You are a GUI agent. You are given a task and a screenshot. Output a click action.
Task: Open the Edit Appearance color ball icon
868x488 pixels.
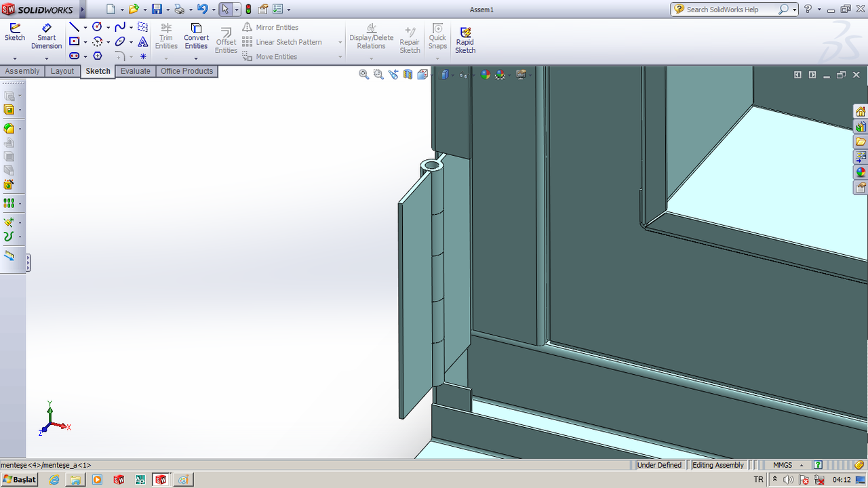pos(486,75)
